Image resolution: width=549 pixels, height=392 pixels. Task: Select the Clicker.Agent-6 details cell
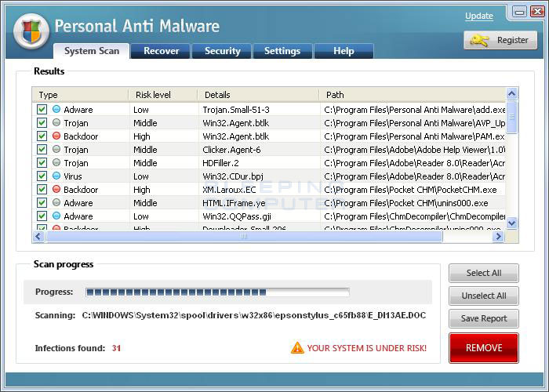pos(259,150)
